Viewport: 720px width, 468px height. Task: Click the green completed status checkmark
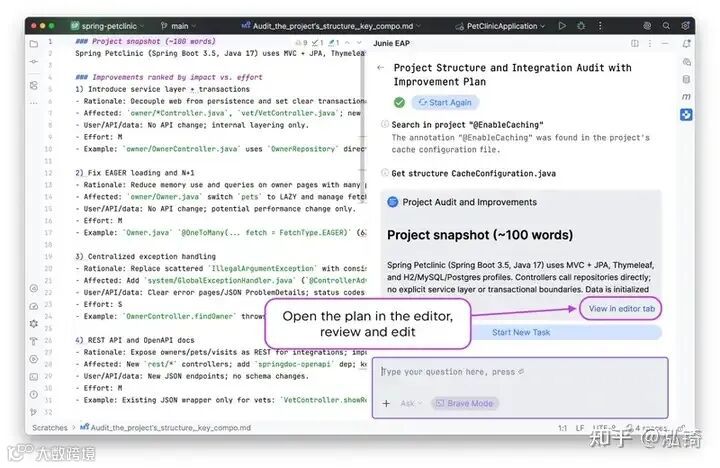coord(399,102)
